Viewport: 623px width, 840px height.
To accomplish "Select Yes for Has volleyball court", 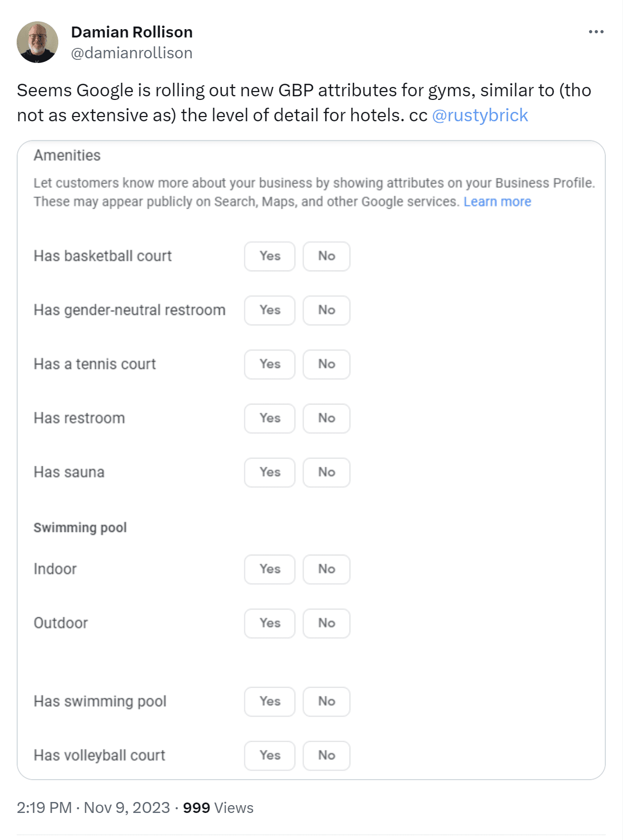I will tap(270, 756).
